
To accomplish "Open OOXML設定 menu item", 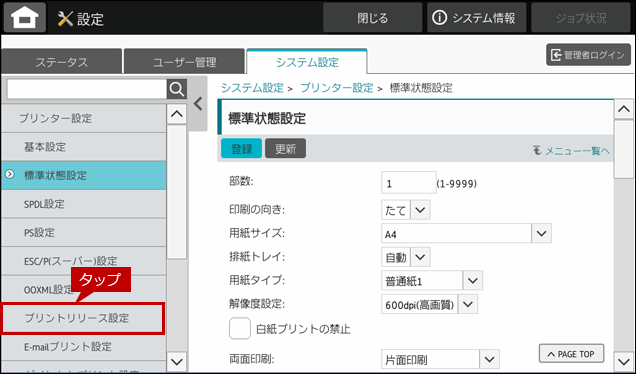I will tap(84, 289).
